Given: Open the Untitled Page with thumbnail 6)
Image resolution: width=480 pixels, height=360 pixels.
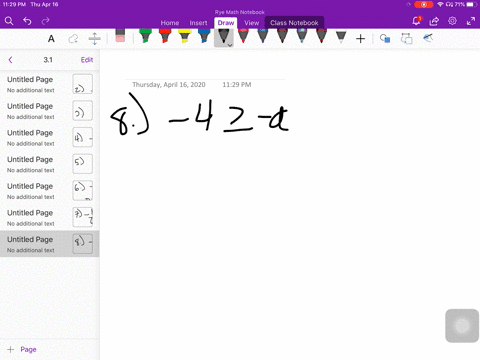Looking at the screenshot, I should point(50,191).
